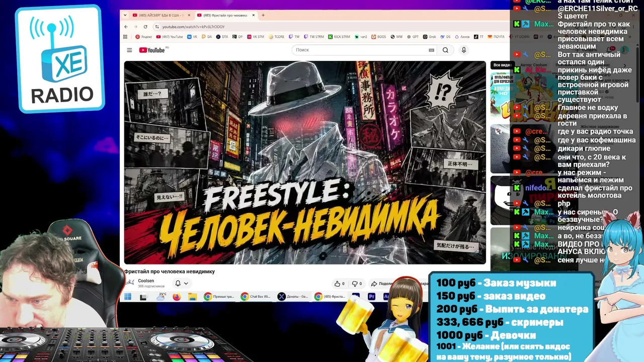Click the YouTube search magnifier button
The width and height of the screenshot is (644, 362).
coord(445,50)
